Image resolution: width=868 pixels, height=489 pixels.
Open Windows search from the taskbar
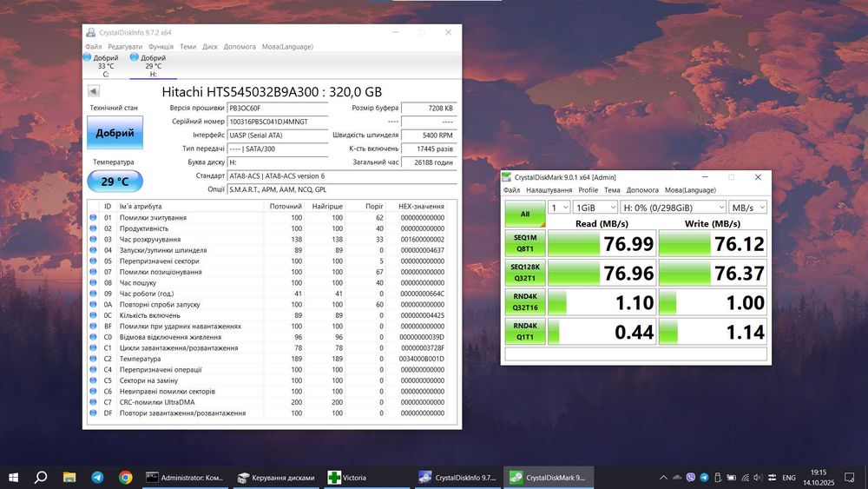pyautogui.click(x=41, y=478)
